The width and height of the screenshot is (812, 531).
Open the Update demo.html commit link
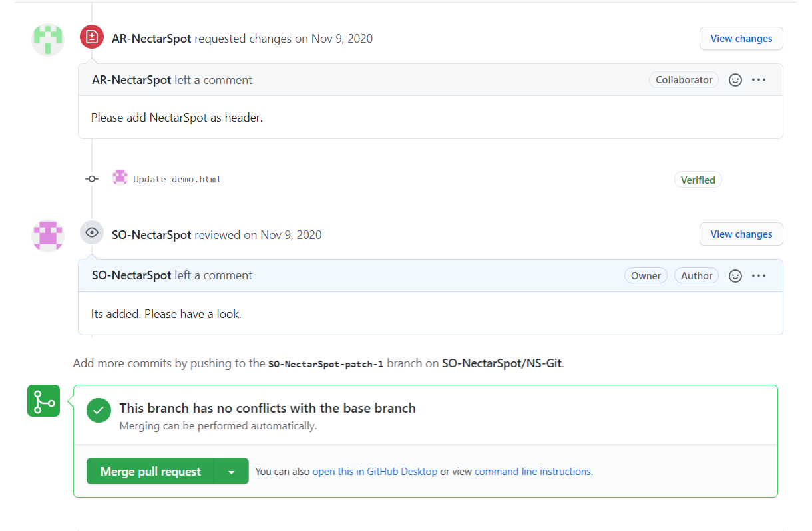[x=177, y=180]
